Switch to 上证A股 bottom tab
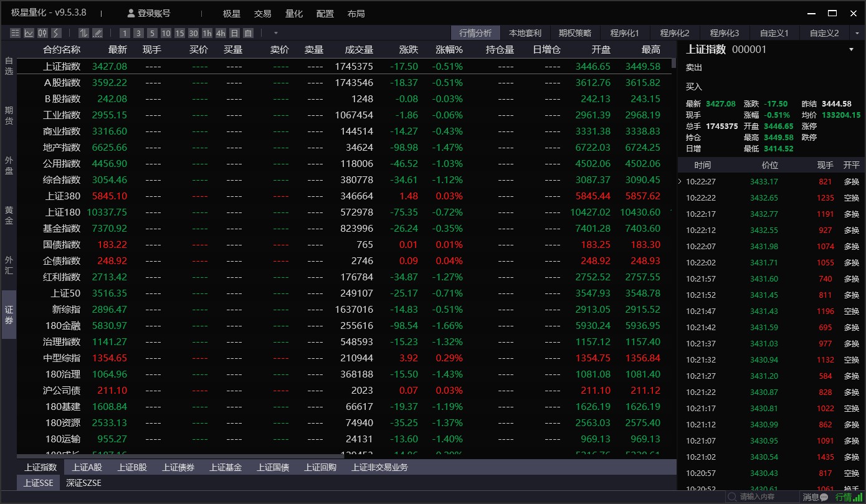866x504 pixels. coord(87,467)
